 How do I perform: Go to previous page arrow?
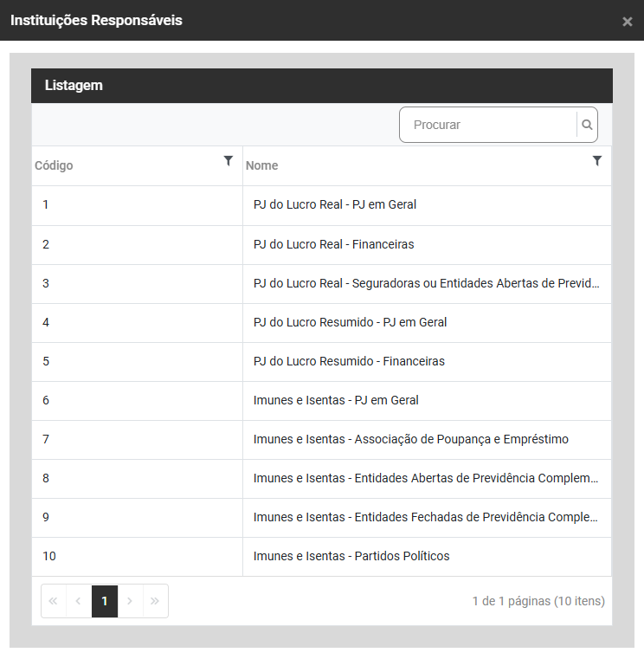(x=79, y=601)
